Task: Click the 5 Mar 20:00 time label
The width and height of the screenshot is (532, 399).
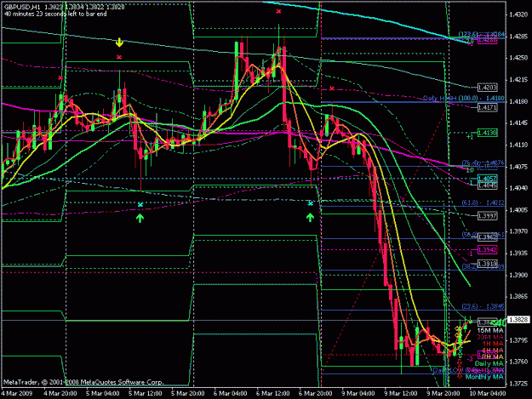Action: click(187, 393)
